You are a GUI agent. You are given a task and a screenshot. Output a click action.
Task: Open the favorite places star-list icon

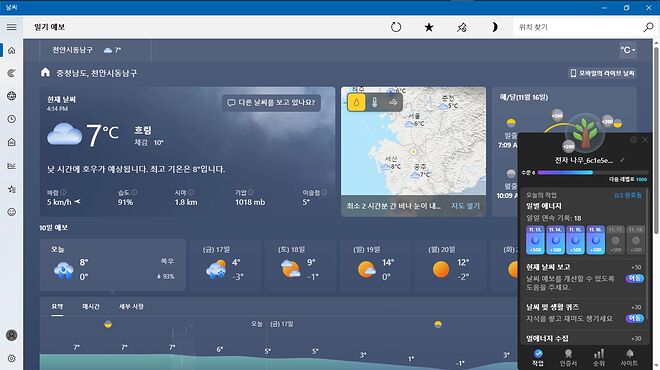pyautogui.click(x=11, y=189)
